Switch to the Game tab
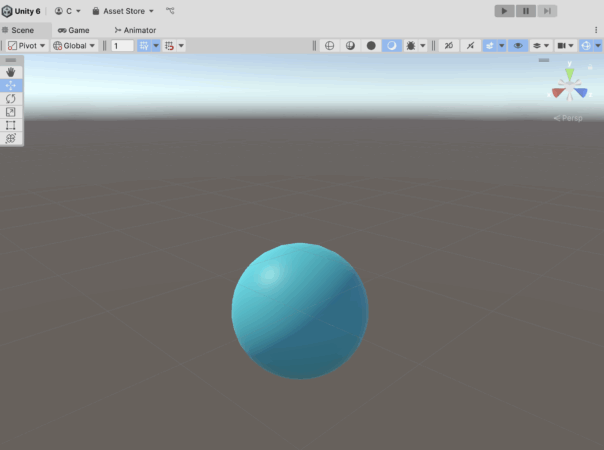 (x=74, y=30)
